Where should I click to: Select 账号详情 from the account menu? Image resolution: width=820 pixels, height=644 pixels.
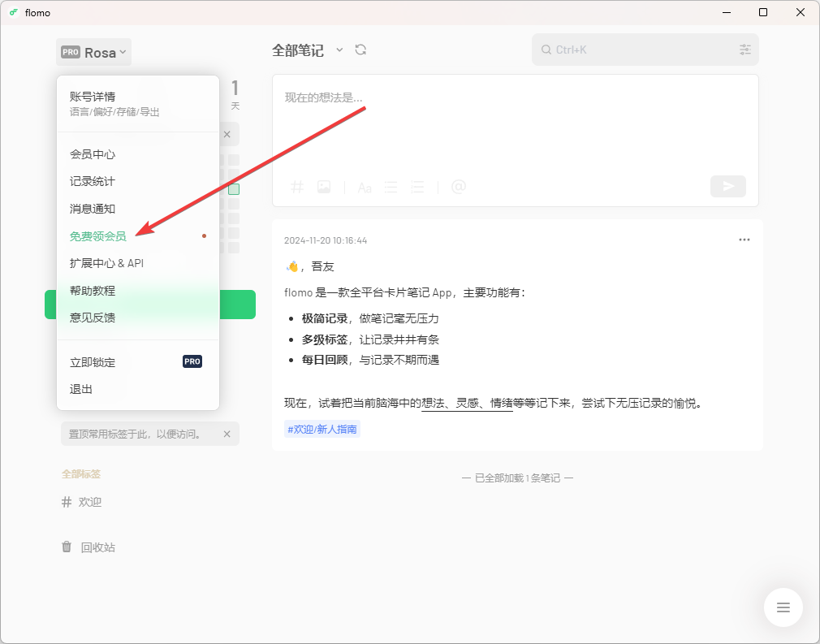(92, 96)
